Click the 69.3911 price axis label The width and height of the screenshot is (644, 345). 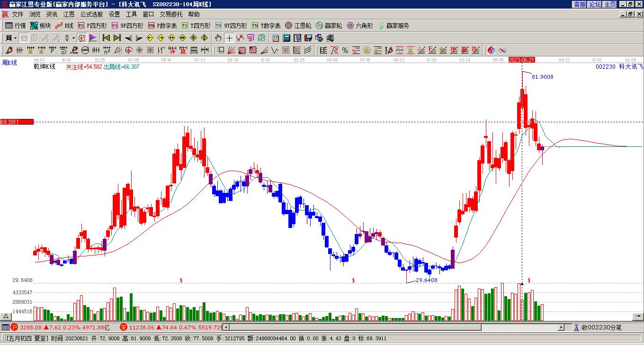tap(17, 122)
